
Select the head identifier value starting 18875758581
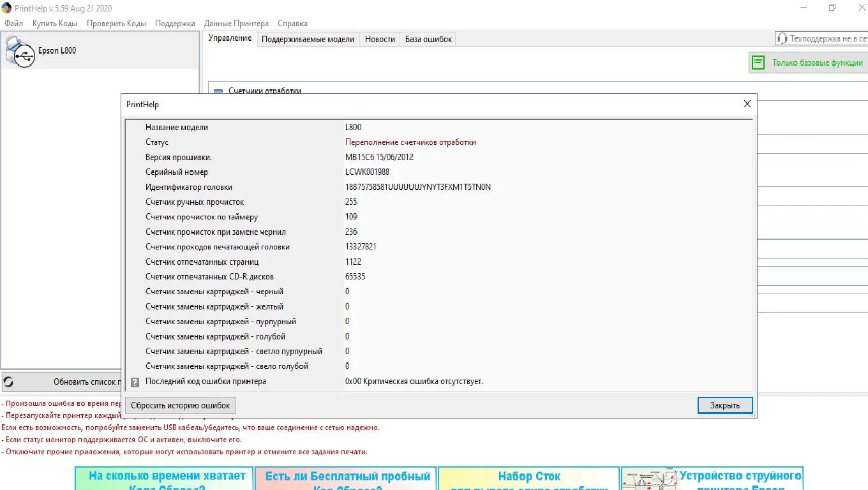[418, 187]
